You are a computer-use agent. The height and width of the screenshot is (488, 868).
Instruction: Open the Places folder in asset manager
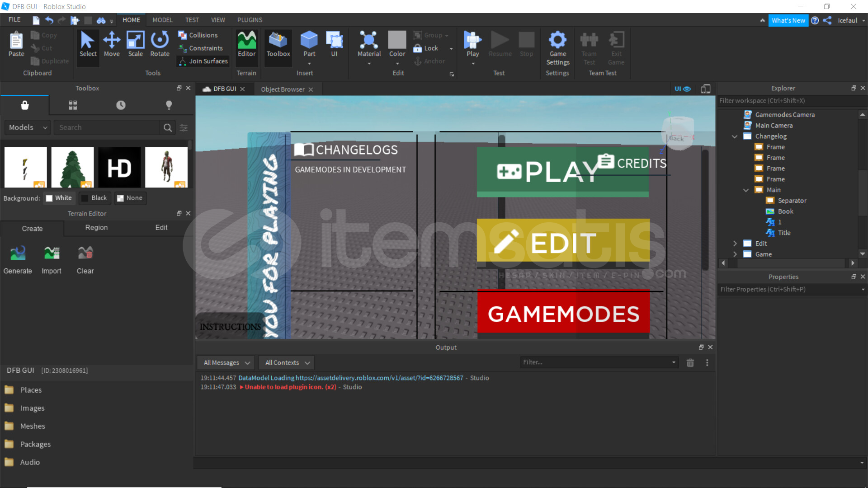click(31, 390)
